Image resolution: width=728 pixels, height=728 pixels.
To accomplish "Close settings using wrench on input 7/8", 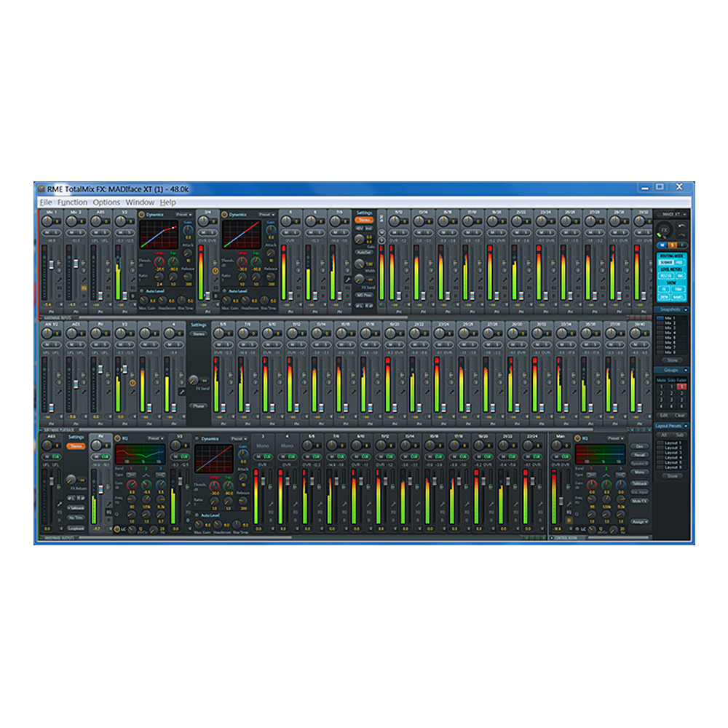I will [x=348, y=280].
